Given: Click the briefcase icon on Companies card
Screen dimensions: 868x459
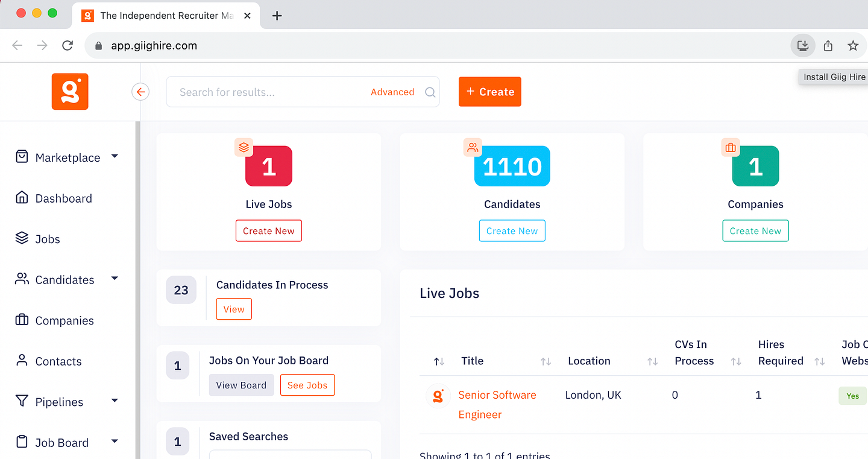Looking at the screenshot, I should click(731, 147).
